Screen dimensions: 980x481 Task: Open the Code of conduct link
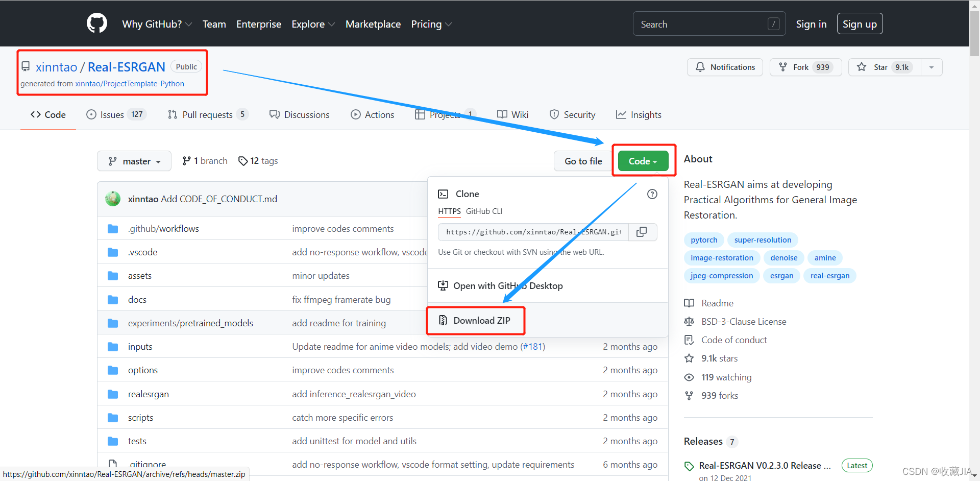coord(725,340)
